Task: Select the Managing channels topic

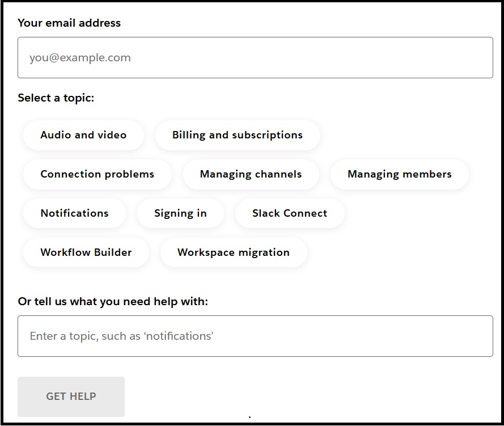Action: [251, 174]
